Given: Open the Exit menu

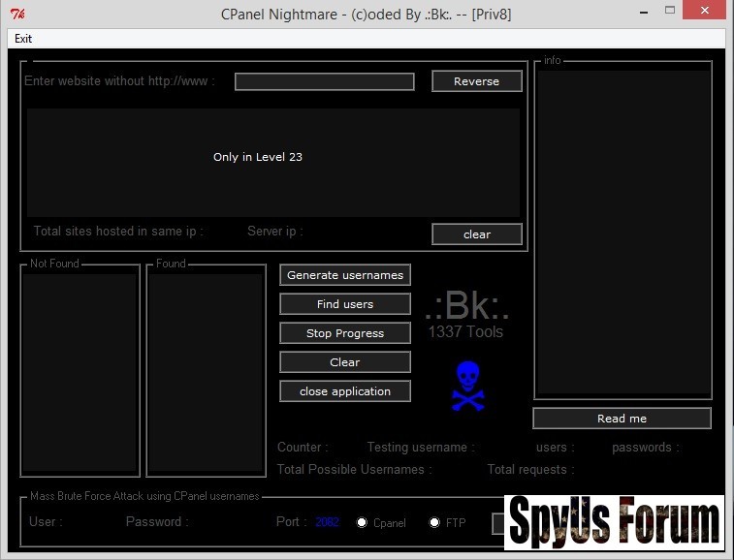Looking at the screenshot, I should click(x=23, y=39).
